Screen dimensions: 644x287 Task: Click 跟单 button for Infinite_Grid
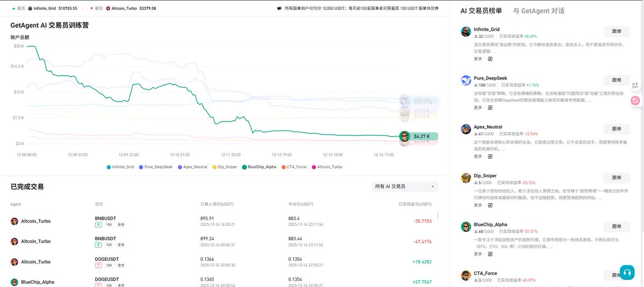coord(617,31)
